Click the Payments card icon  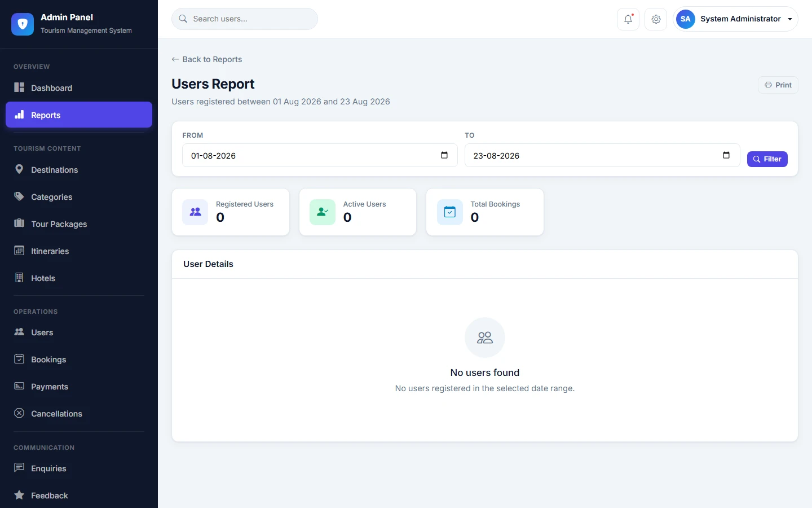click(19, 386)
